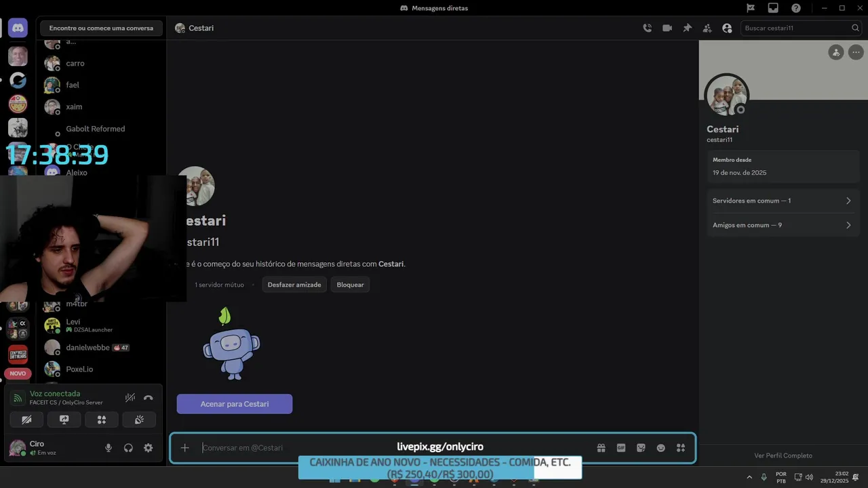868x488 pixels.
Task: Click the friend status icon on profile banner
Action: point(835,52)
